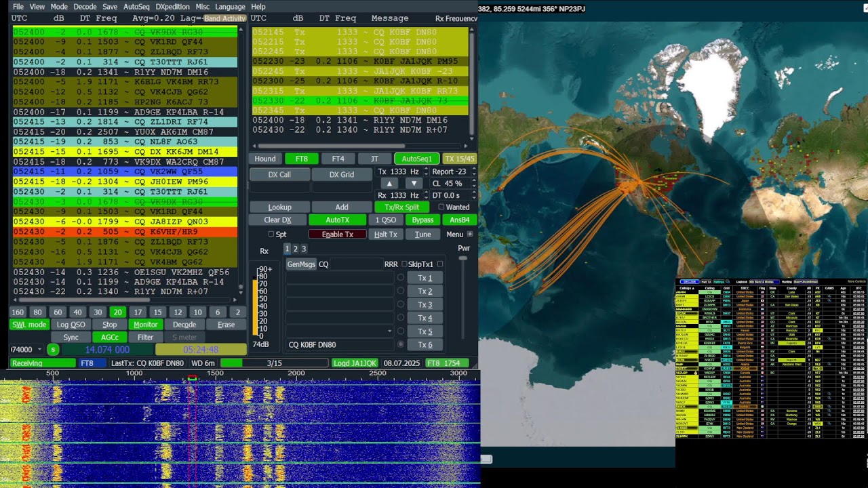
Task: Click the DX Call button
Action: 279,174
